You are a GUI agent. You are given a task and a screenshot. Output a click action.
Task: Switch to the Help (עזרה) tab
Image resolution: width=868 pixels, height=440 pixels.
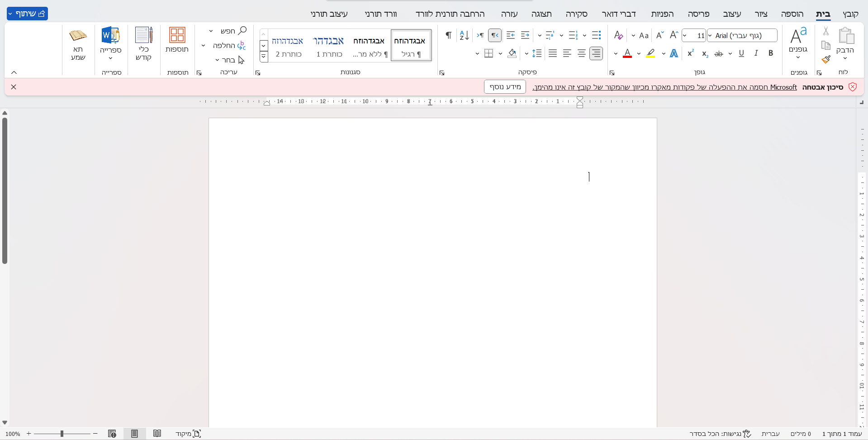pos(509,14)
